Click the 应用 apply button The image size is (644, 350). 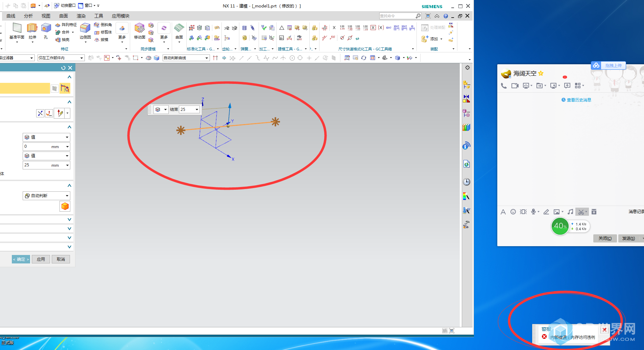click(41, 259)
